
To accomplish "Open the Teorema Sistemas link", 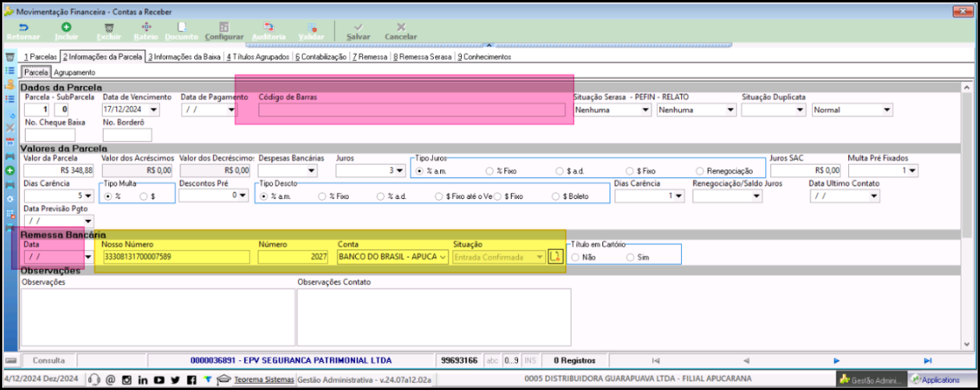I will tap(265, 380).
